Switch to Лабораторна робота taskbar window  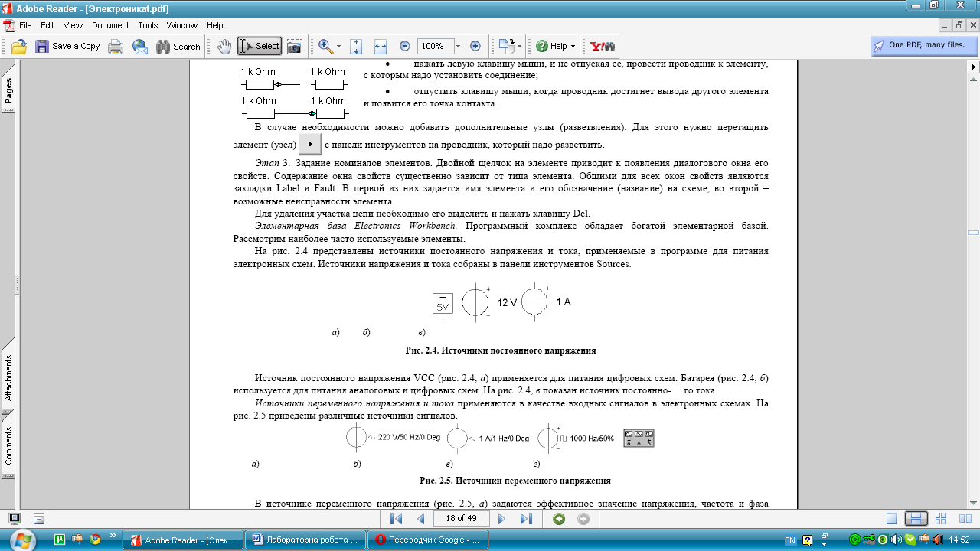pos(306,540)
